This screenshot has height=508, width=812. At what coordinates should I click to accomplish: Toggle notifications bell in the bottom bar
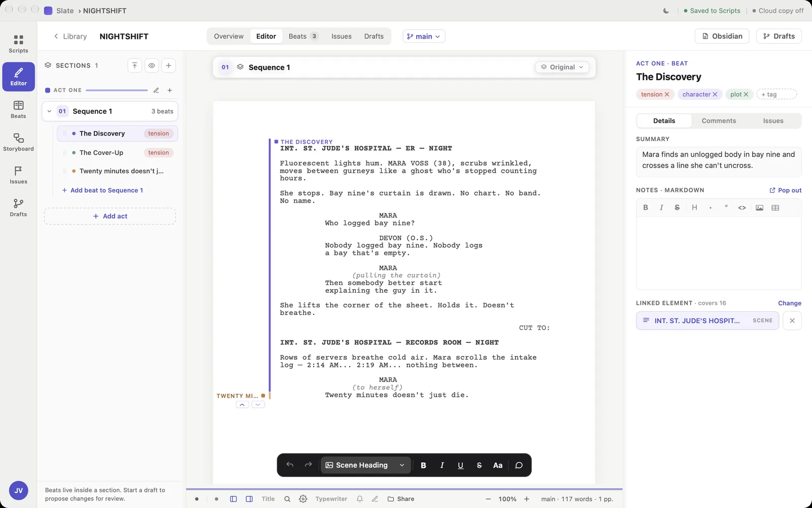click(360, 499)
